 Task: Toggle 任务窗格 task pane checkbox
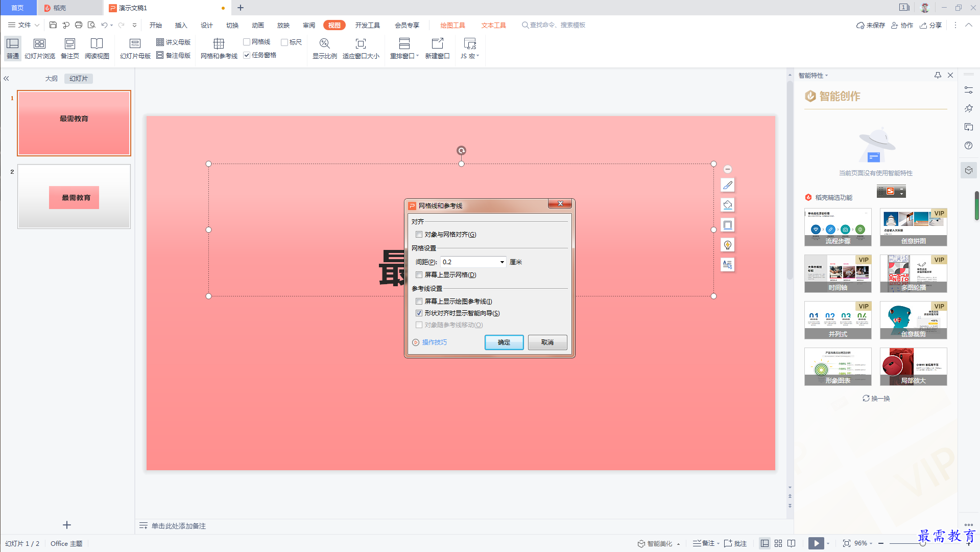247,55
